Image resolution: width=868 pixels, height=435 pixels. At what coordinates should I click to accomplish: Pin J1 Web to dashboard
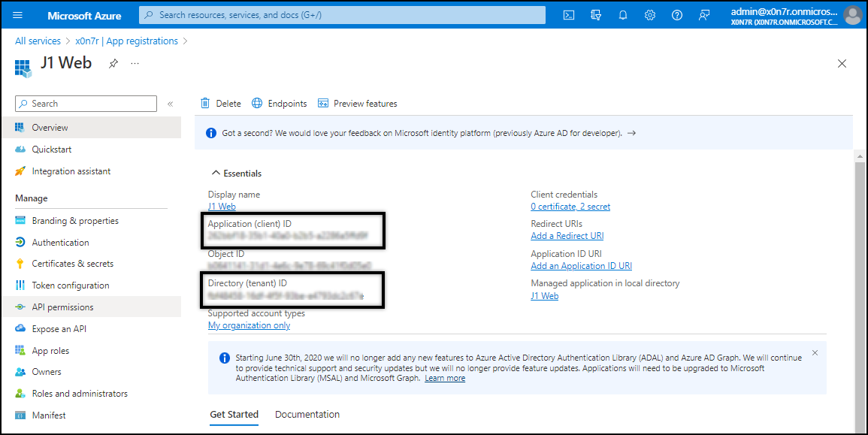pos(113,64)
